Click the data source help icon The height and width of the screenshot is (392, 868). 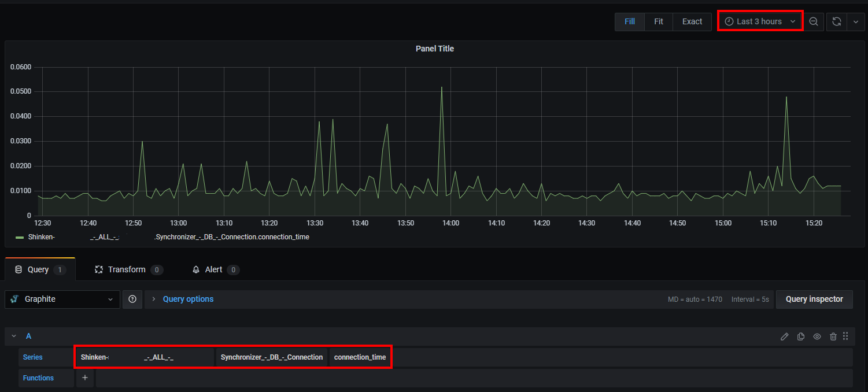(x=132, y=299)
